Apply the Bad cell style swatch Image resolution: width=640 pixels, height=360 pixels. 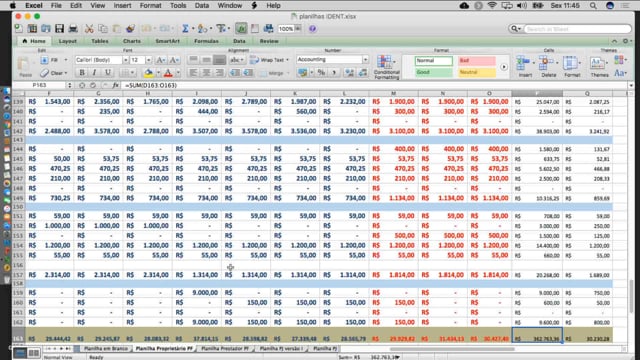coord(477,61)
